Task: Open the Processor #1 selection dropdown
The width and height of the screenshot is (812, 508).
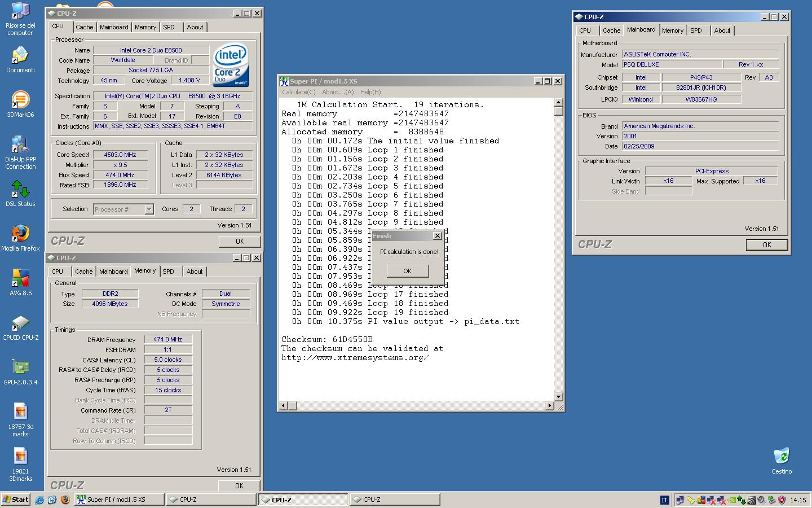Action: (x=149, y=209)
